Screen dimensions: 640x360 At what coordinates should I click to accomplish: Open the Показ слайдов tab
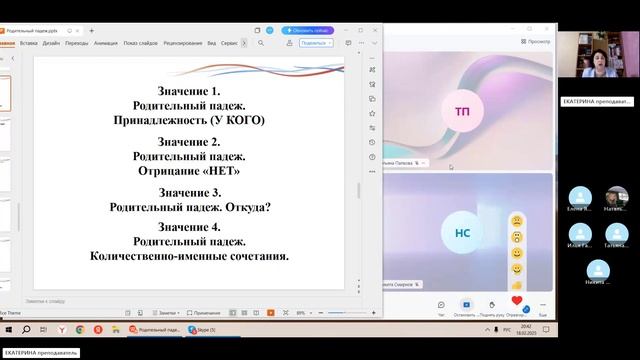click(x=140, y=43)
